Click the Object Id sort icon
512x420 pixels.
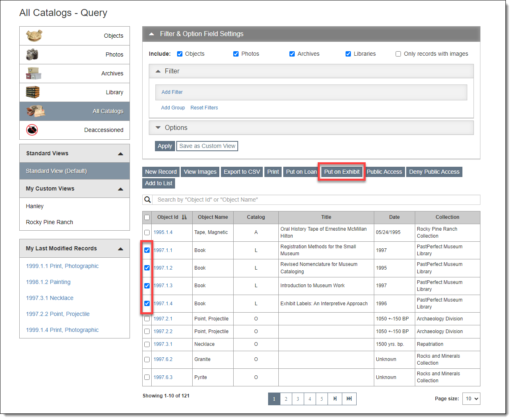tap(184, 217)
